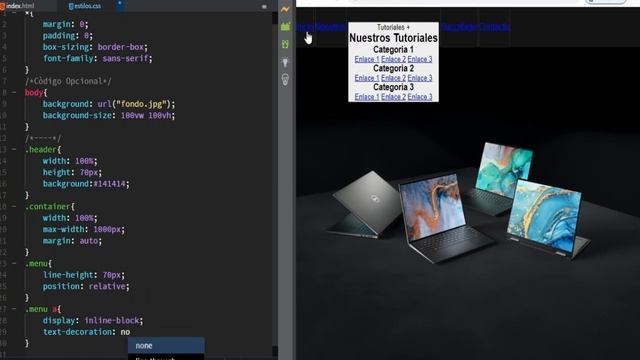Click the 'padding: 0;' code line

68,36
